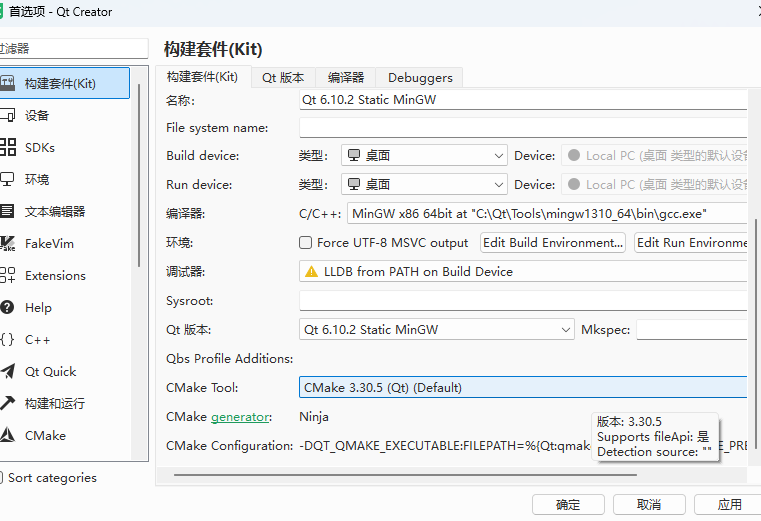Open Build device 类型 dropdown

(x=424, y=155)
